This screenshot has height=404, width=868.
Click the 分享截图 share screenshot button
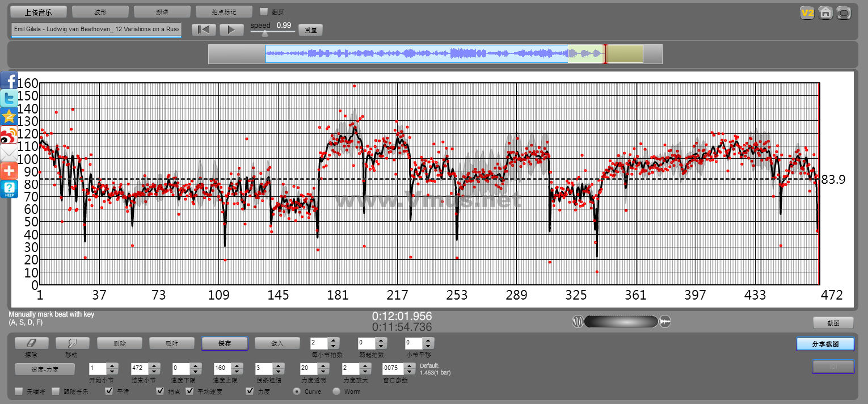[x=825, y=344]
